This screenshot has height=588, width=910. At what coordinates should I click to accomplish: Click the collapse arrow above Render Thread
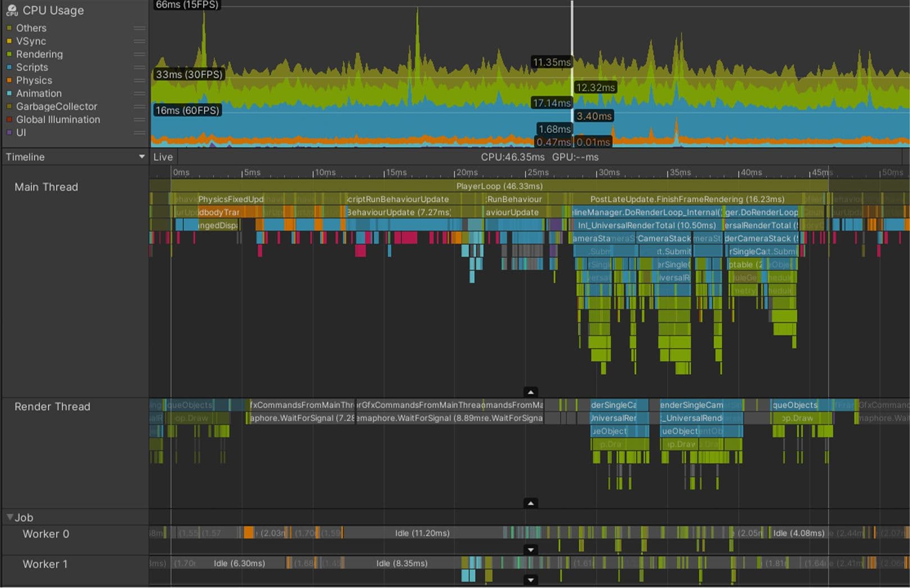click(530, 391)
